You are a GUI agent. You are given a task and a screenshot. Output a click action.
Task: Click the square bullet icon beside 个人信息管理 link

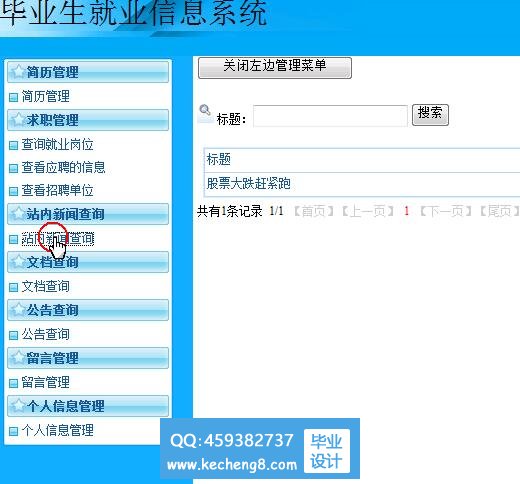(x=13, y=431)
